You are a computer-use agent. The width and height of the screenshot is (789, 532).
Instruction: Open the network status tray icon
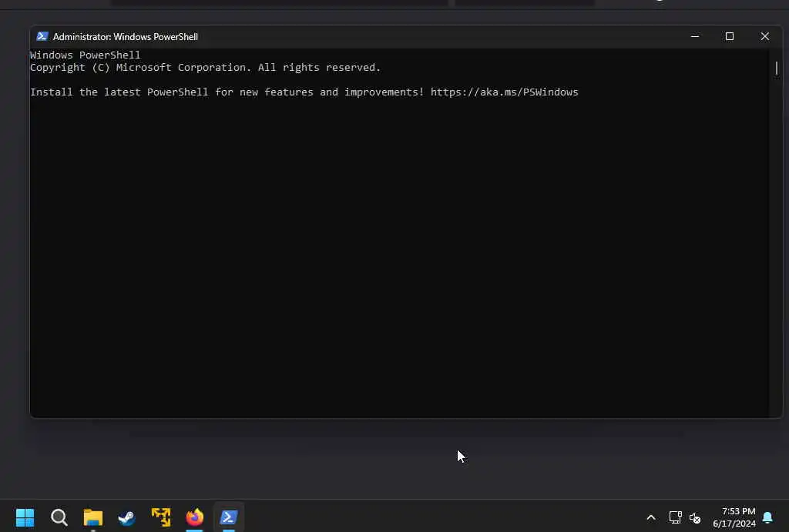tap(675, 517)
